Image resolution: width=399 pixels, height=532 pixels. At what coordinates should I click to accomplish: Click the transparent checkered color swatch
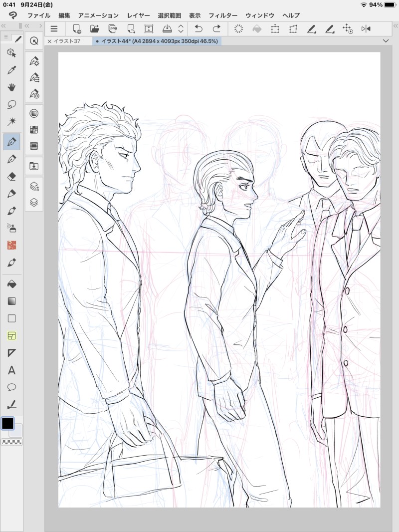click(x=12, y=442)
